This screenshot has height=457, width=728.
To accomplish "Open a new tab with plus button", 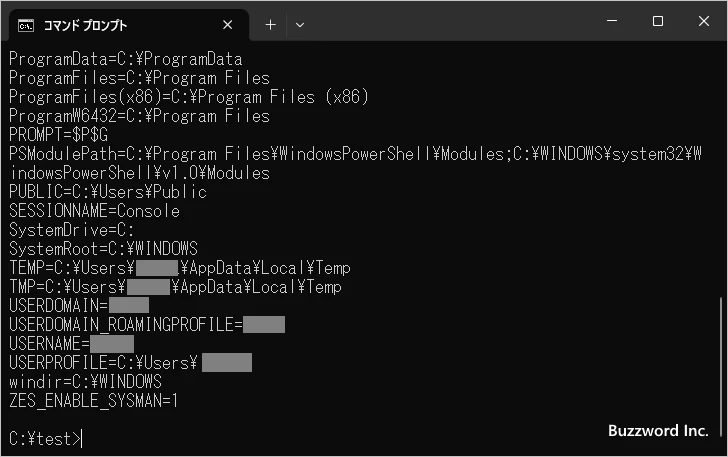I will [270, 25].
